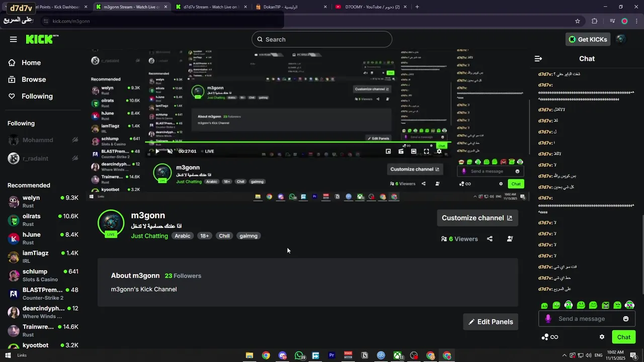Open the Following page

point(37,96)
